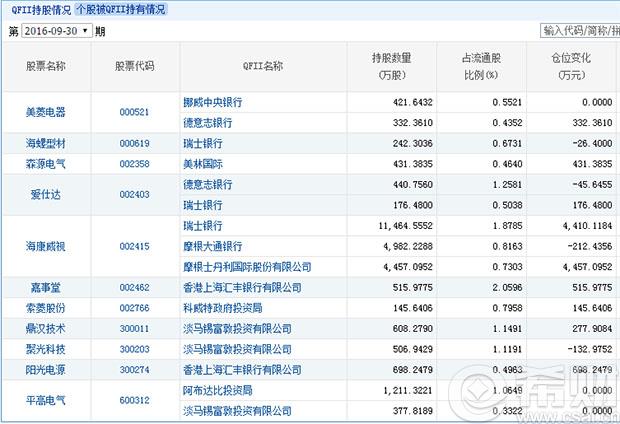This screenshot has height=424, width=620.
Task: Open 香港上海汇丰银行有限公司 link in 嘉事堂 row
Action: coord(242,288)
